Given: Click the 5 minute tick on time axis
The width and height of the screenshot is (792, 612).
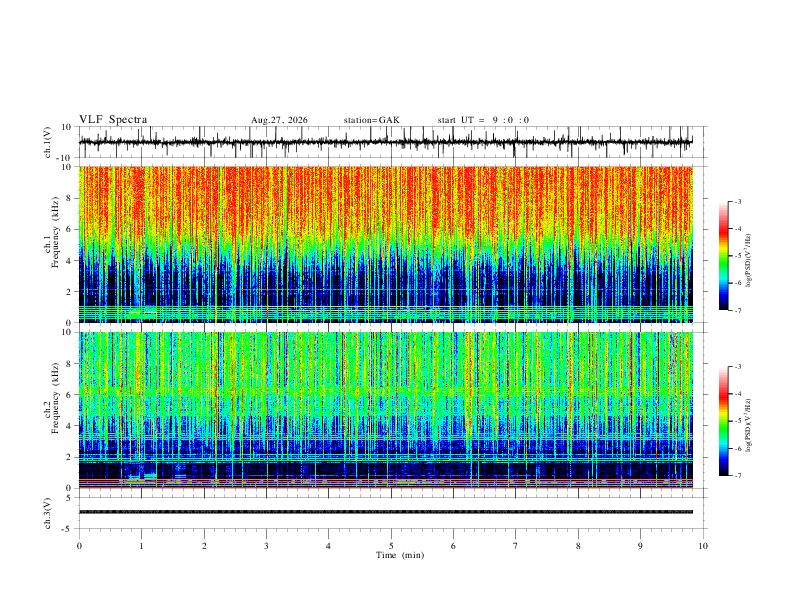Looking at the screenshot, I should (x=391, y=546).
